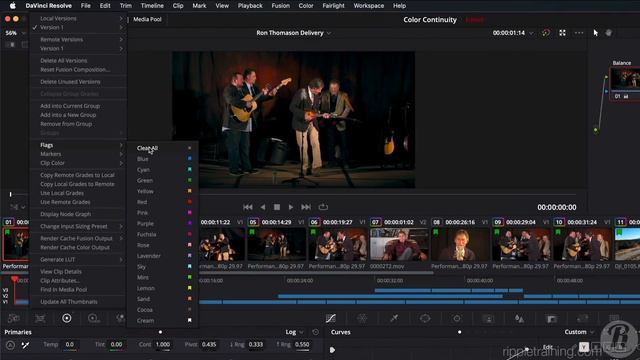
Task: Open the HDR wheels palette
Action: [93, 318]
